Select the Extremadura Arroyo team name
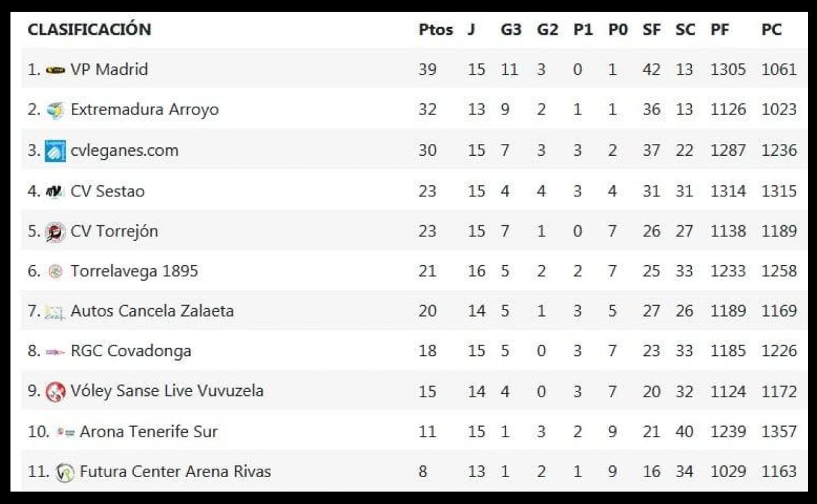 pos(144,109)
